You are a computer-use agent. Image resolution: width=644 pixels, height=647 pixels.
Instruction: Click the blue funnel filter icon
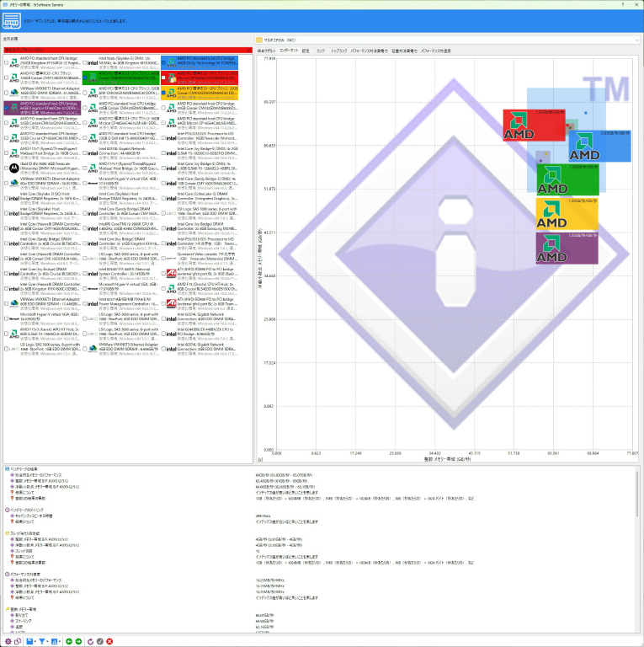click(41, 641)
